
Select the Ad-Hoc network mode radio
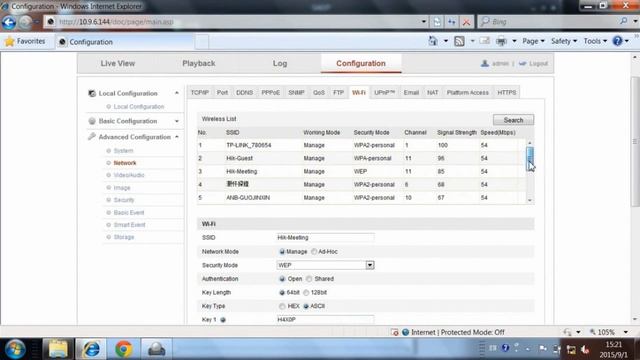(314, 252)
